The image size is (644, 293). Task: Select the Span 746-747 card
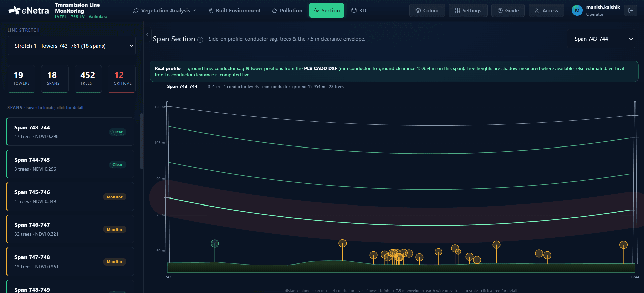coord(70,229)
